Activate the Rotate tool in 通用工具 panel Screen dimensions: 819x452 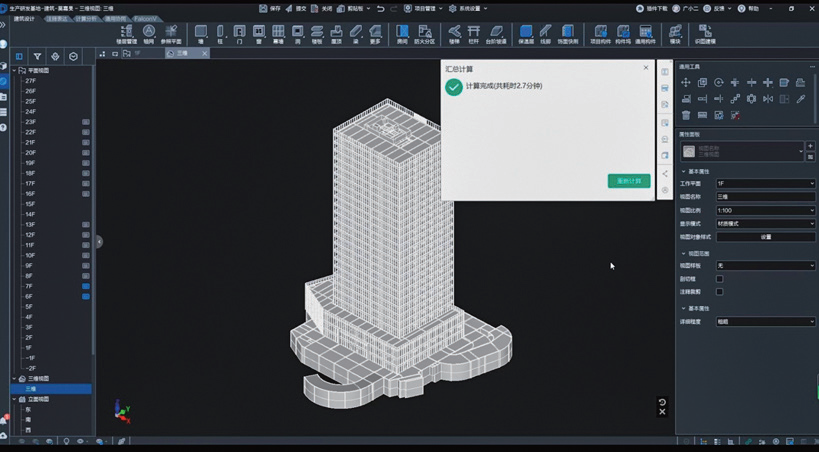coord(719,83)
